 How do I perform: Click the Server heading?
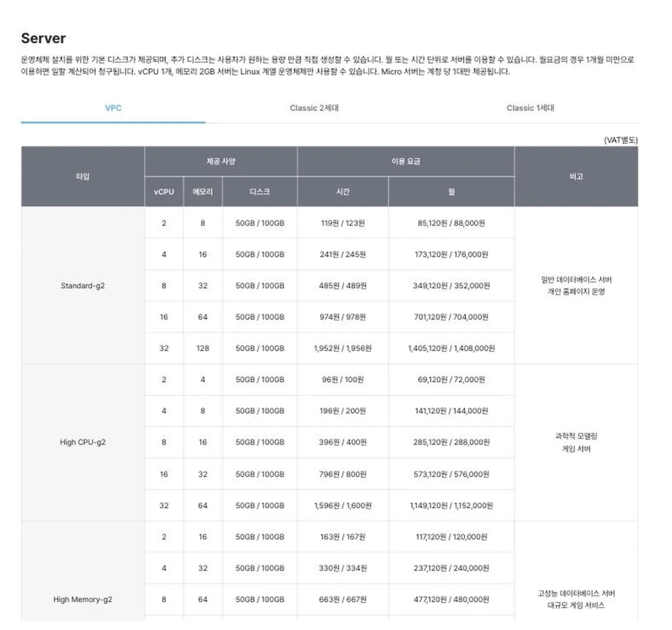(x=43, y=38)
